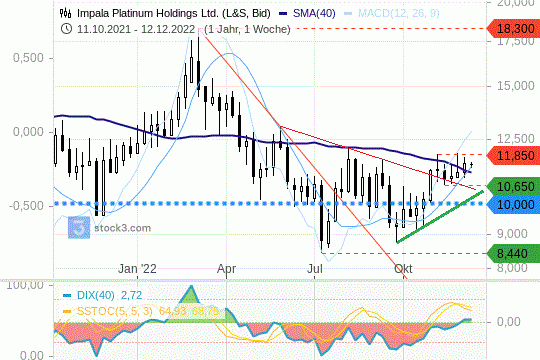
Task: Click the dark blue SMA(40) legend marker
Action: pos(283,14)
